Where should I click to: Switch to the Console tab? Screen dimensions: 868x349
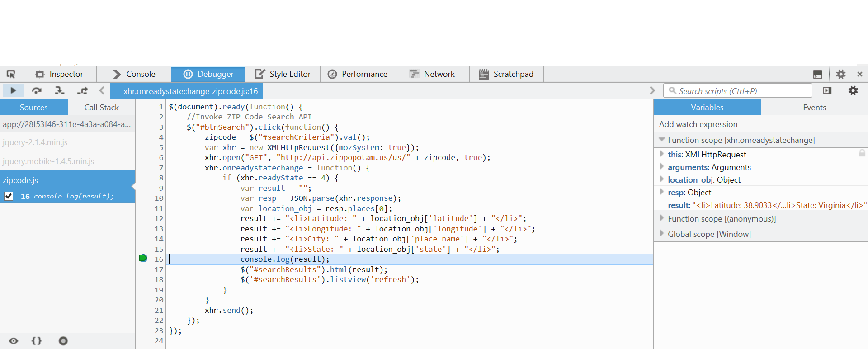[134, 74]
